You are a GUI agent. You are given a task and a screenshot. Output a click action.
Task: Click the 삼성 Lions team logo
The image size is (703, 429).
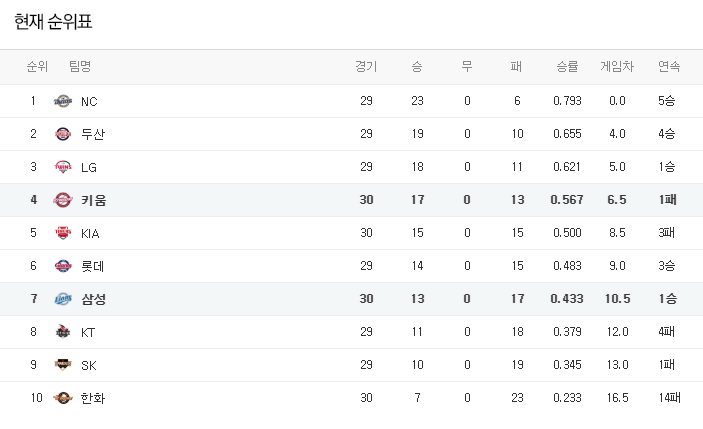click(x=63, y=299)
